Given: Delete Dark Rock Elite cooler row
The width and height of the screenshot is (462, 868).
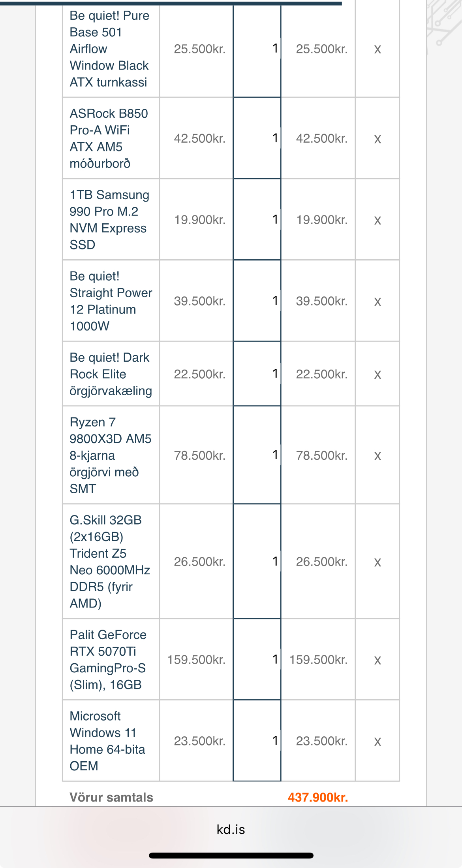Looking at the screenshot, I should coord(377,374).
